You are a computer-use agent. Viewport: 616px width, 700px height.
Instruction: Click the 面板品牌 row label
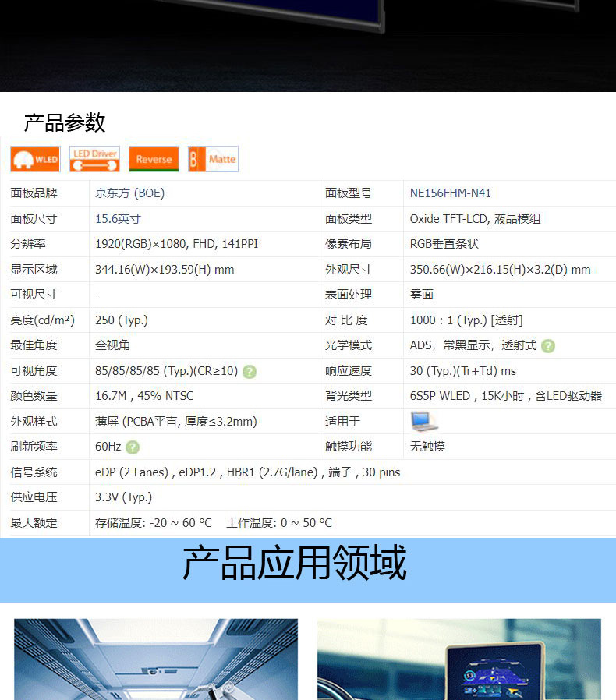(34, 193)
